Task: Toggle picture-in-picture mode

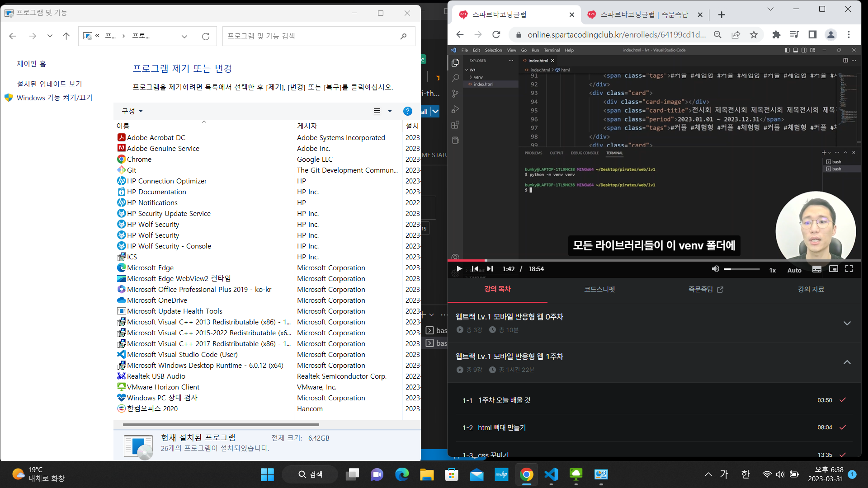Action: click(834, 269)
